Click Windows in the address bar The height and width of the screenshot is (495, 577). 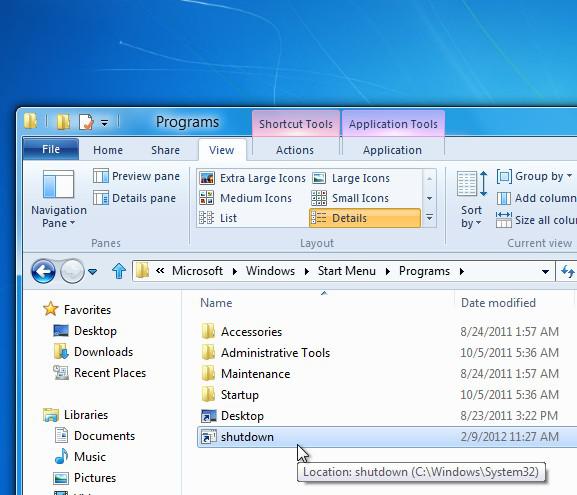pos(270,271)
